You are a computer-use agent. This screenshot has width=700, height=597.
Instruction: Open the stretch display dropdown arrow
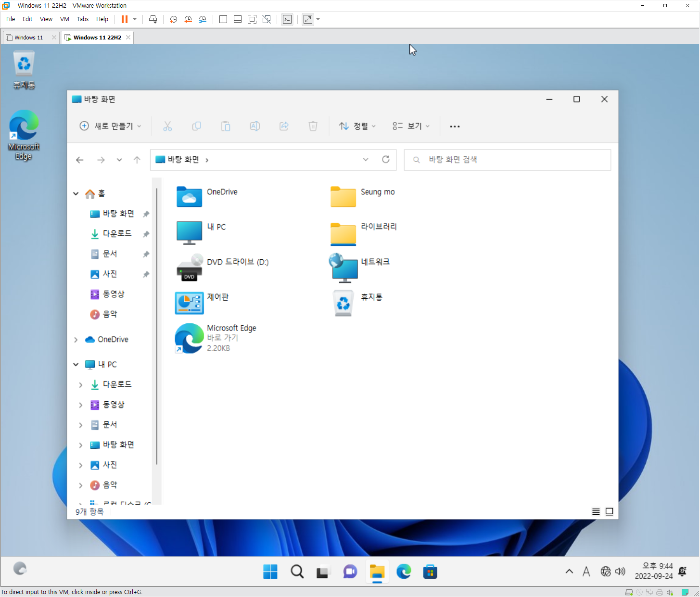(x=318, y=19)
